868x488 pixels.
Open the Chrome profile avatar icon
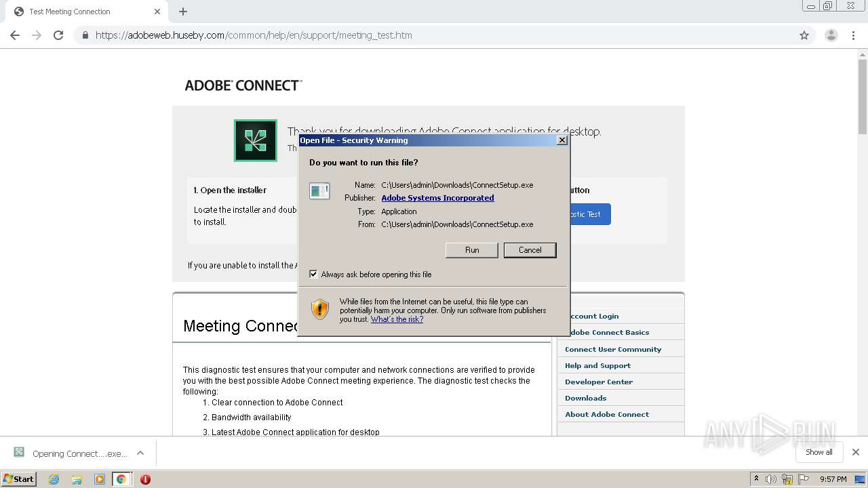click(831, 35)
